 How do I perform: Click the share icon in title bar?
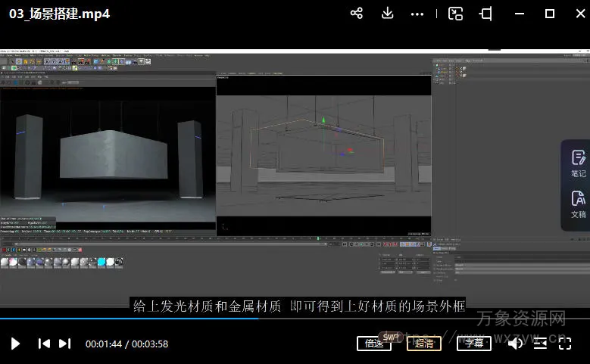[x=357, y=14]
